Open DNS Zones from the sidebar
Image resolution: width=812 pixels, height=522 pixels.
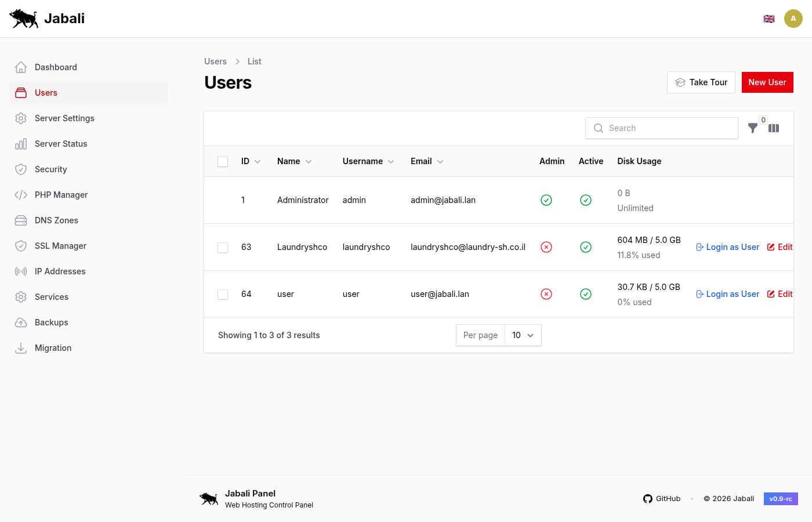[x=56, y=220]
